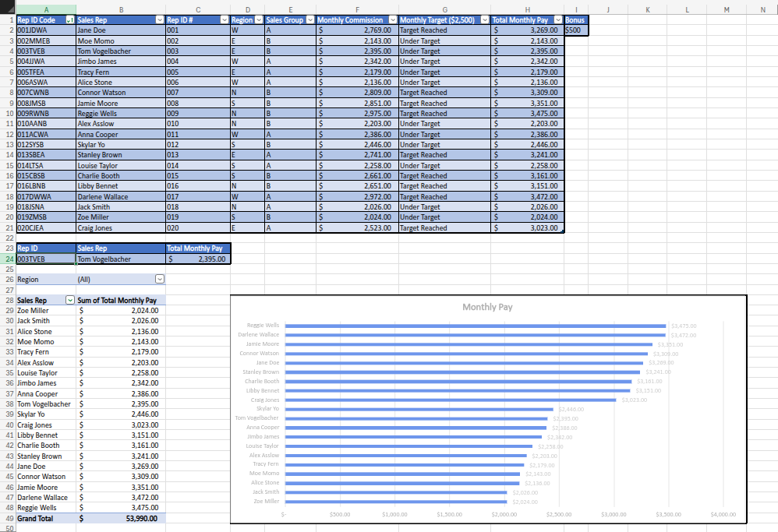Click Zoe Miller in the pivot table
The width and height of the screenshot is (778, 532).
[46, 310]
